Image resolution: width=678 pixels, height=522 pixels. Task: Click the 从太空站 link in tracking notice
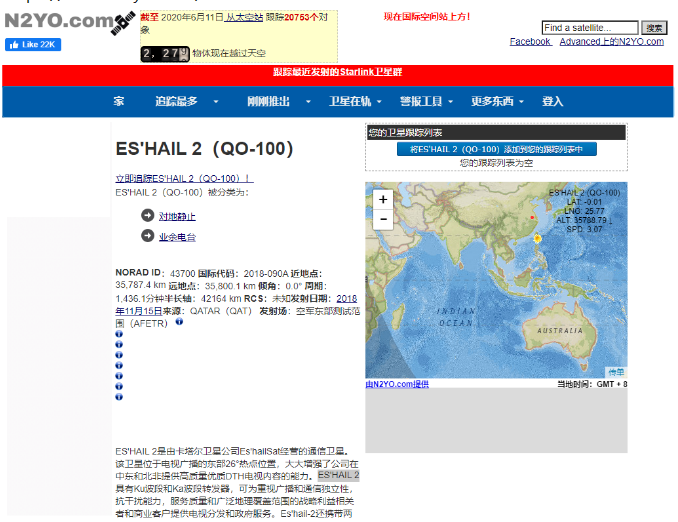point(243,17)
